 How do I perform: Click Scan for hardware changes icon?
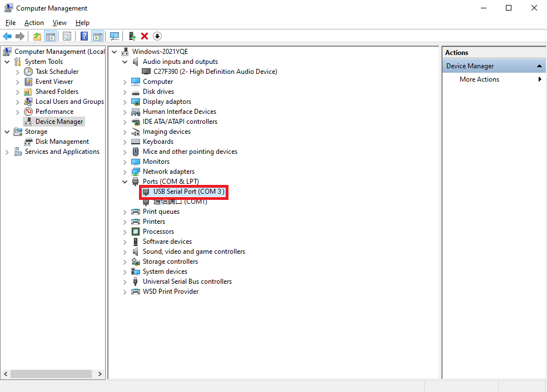115,36
